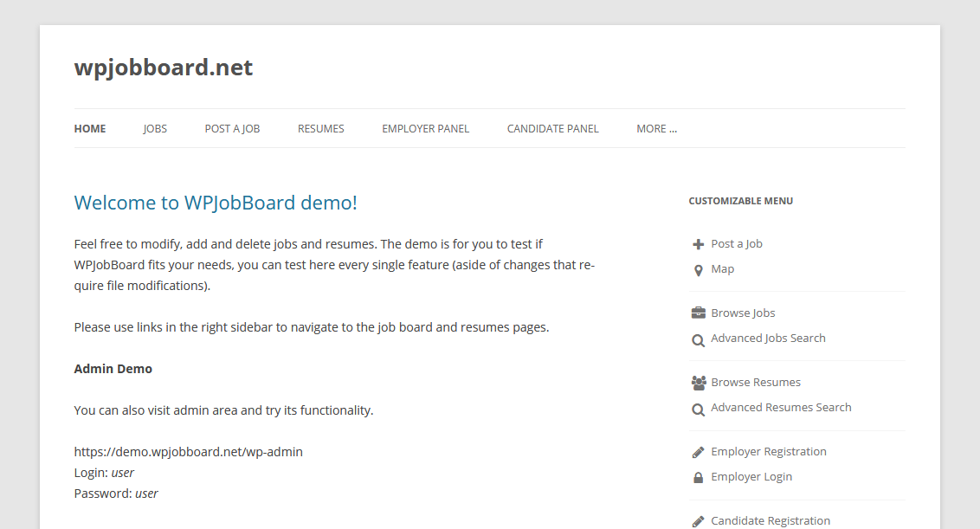Select RESUMES in the navigation bar

(320, 129)
